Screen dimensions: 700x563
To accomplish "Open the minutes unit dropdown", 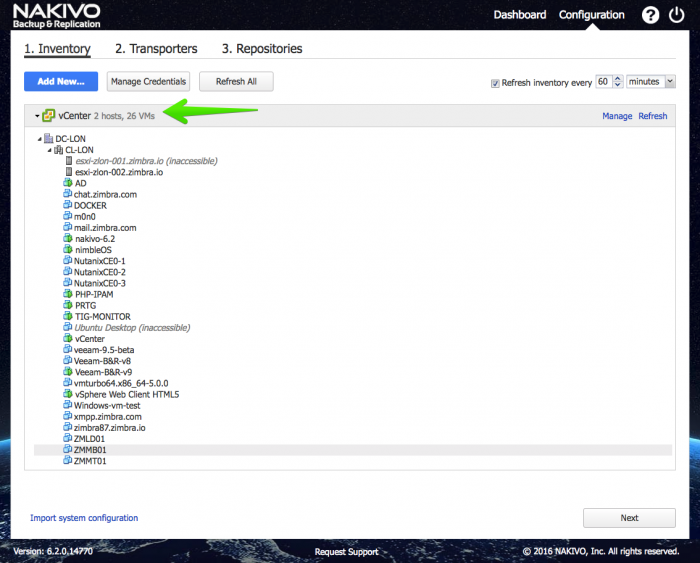I will [670, 82].
